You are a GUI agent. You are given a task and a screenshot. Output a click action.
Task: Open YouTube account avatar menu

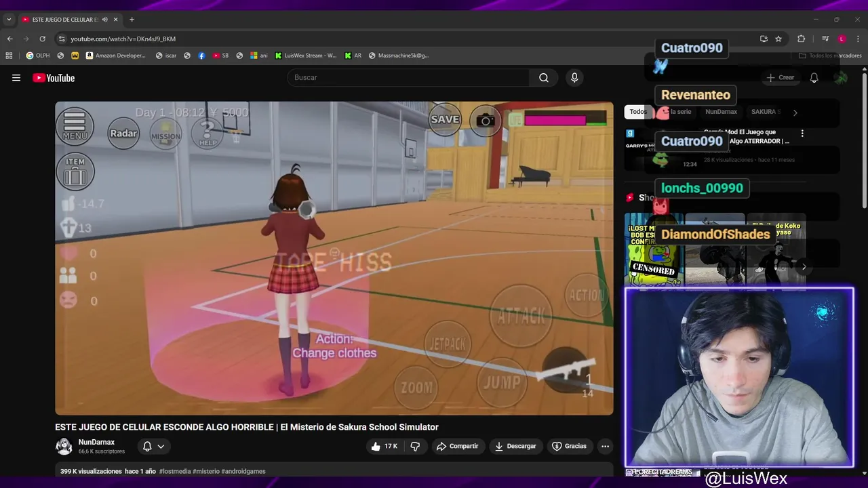841,78
